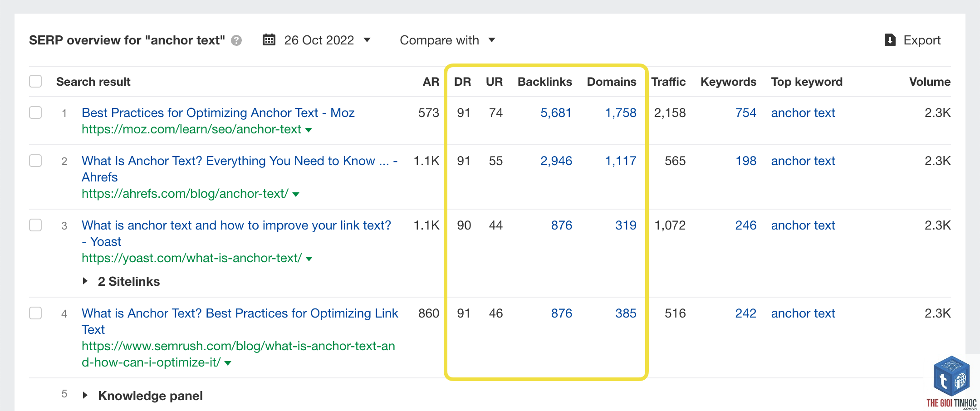Click the Keywords column header

[728, 82]
